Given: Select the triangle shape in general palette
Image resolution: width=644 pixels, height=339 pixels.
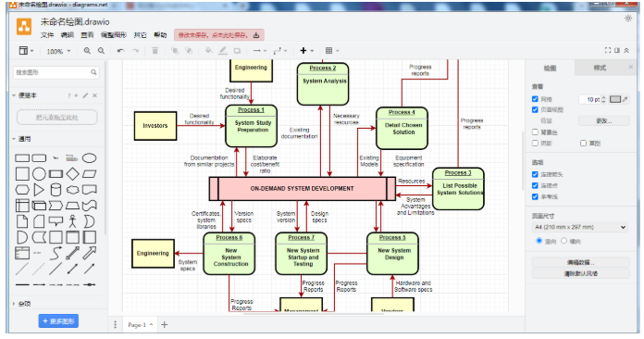Looking at the screenshot, I should coord(39,190).
